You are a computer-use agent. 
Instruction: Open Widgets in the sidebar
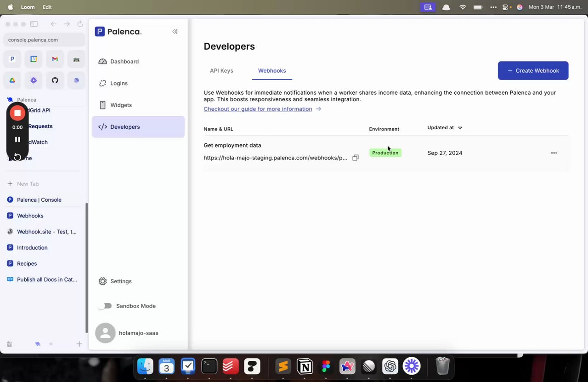click(138, 105)
